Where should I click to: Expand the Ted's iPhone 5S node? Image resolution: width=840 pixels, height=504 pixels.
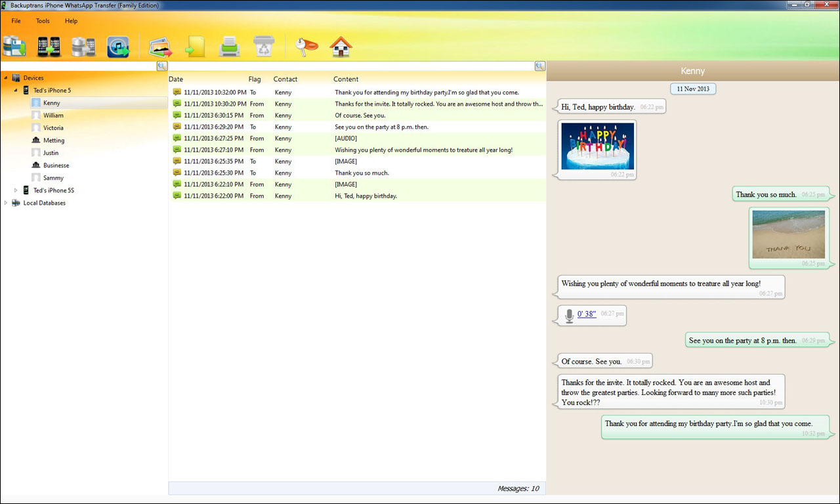tap(15, 190)
